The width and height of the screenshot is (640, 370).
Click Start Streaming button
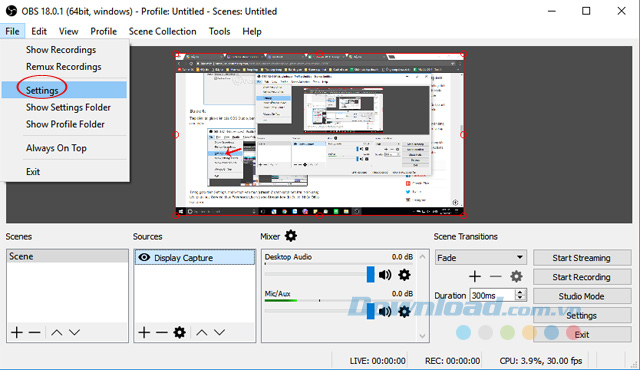582,258
